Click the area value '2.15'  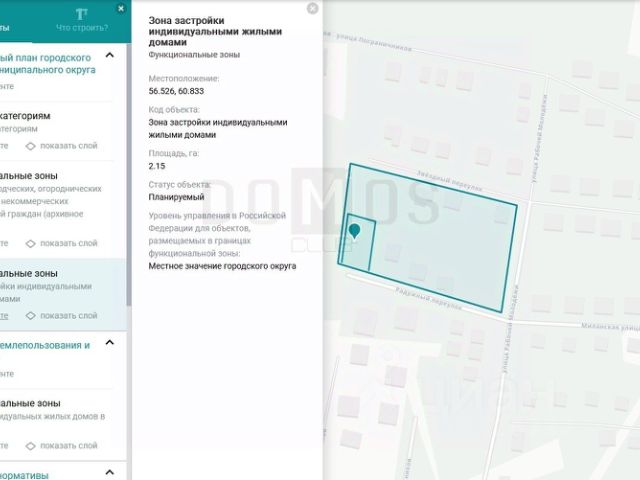[x=157, y=166]
